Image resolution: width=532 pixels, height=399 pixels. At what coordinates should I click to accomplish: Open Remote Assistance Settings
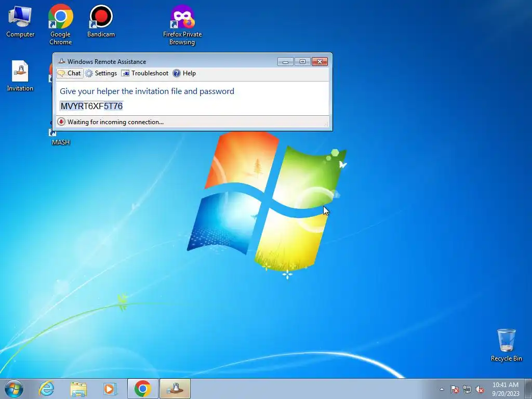pos(101,73)
